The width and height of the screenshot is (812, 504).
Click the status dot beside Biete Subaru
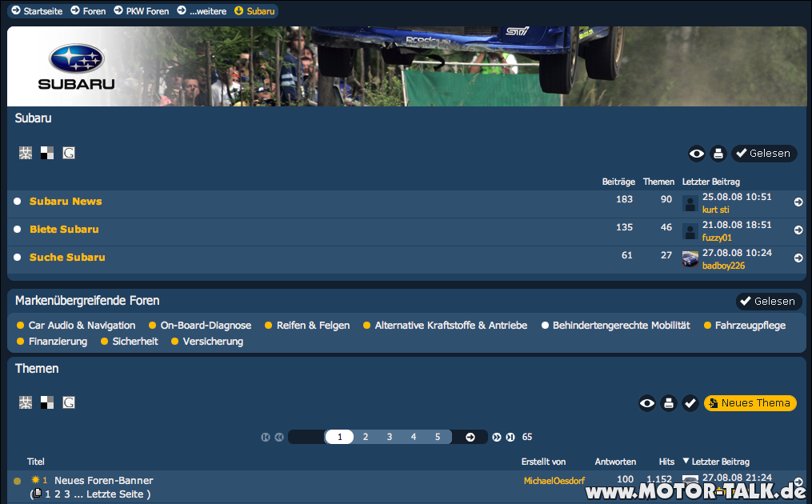pyautogui.click(x=17, y=229)
